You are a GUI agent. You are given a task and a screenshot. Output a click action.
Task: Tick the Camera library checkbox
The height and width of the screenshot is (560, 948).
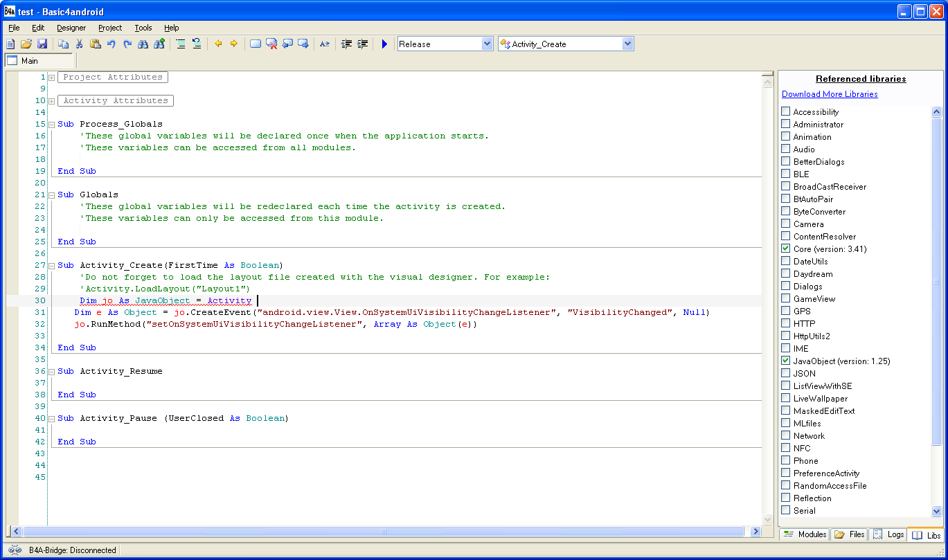point(786,224)
